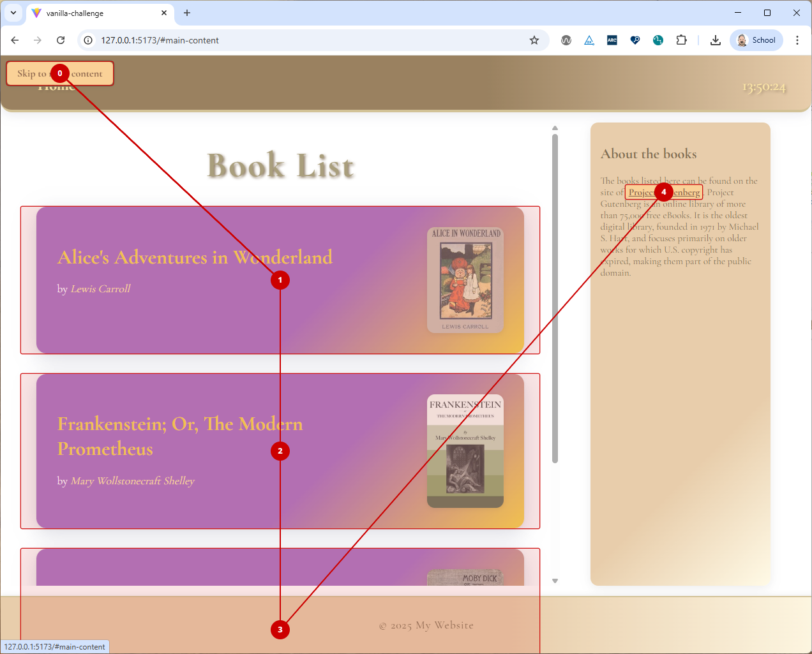Close the vanilla-challenge tab
The height and width of the screenshot is (654, 812).
[164, 13]
